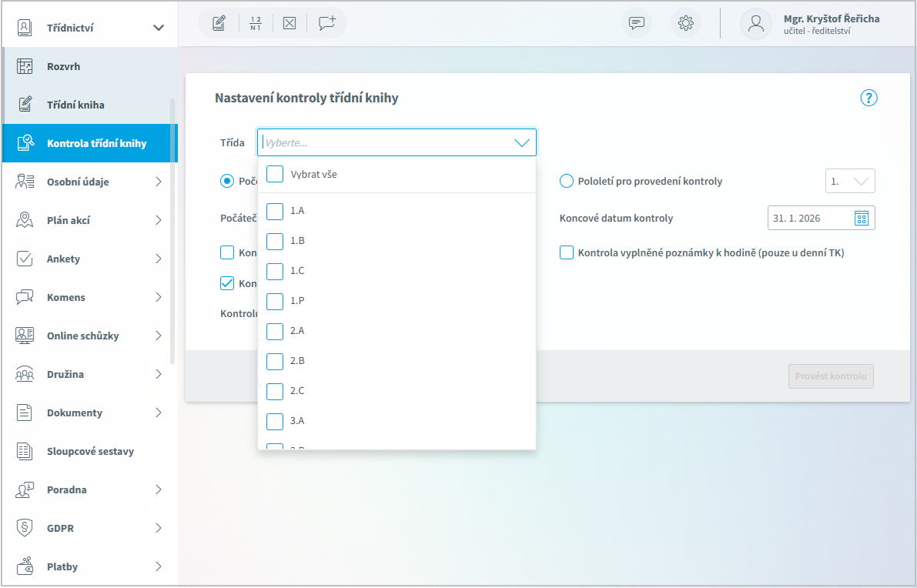The image size is (917, 588).
Task: Click the new message bubble plus icon
Action: coord(327,23)
